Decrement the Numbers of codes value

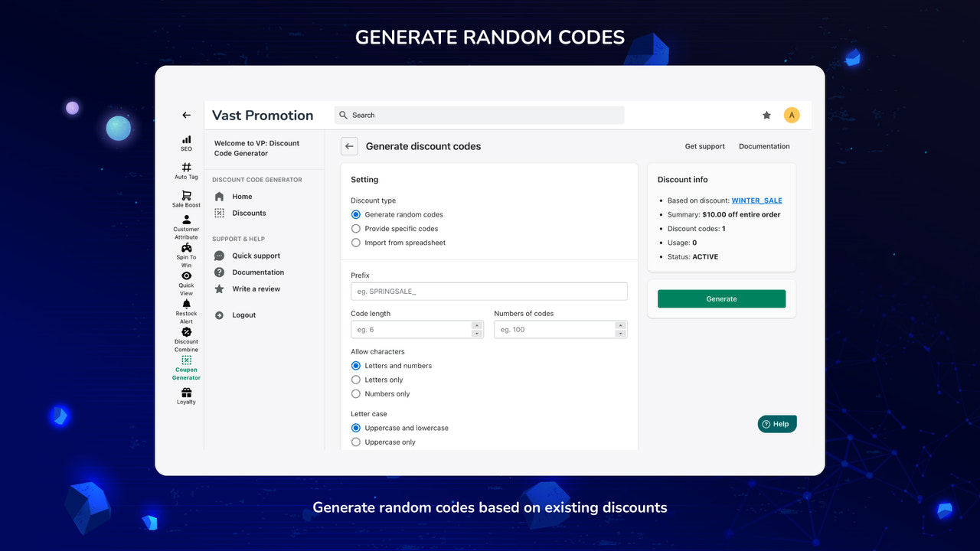(620, 332)
